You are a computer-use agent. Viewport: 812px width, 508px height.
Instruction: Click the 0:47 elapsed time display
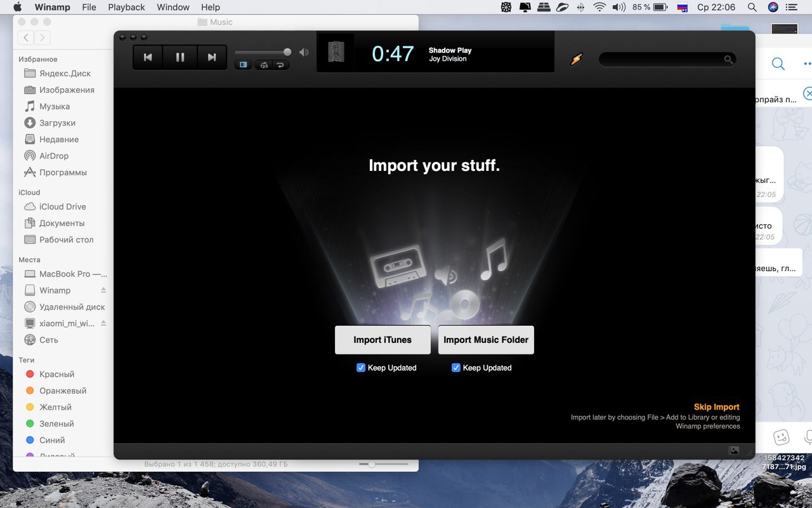pos(393,54)
